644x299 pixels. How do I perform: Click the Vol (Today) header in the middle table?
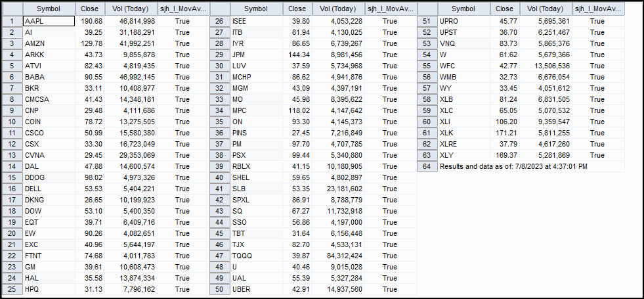(339, 9)
